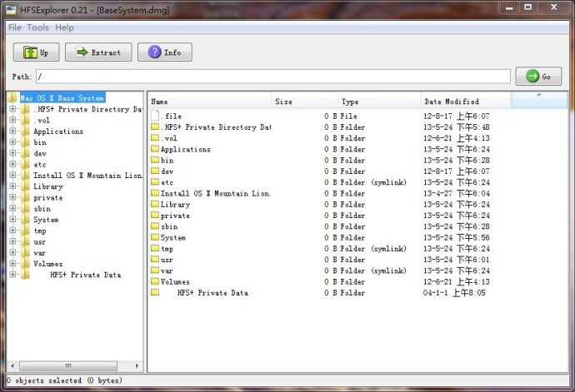Sort by the Type column header
The image size is (575, 392).
(379, 102)
